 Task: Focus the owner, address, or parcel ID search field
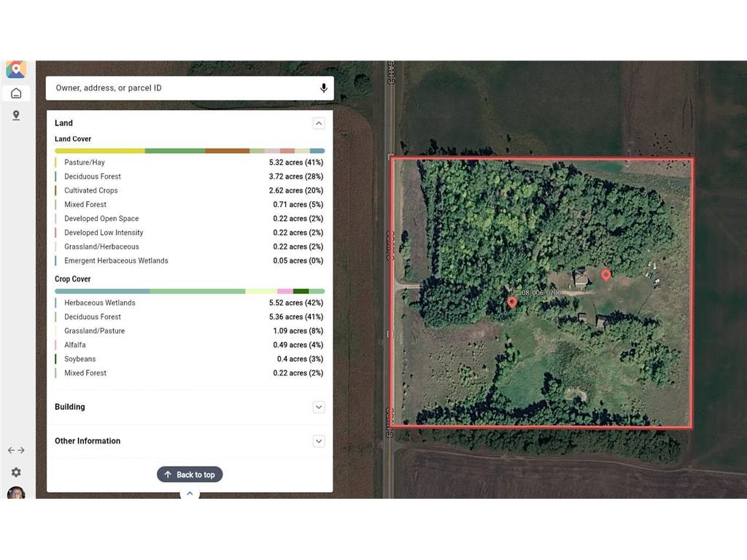coord(190,88)
